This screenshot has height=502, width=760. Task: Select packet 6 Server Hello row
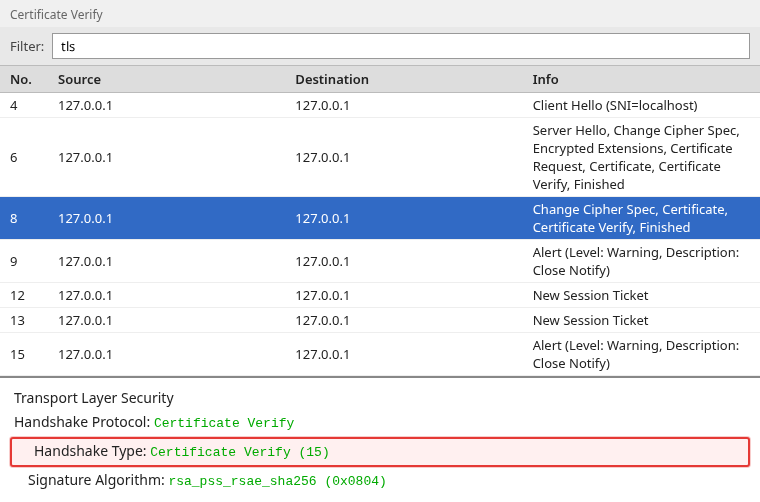click(380, 157)
